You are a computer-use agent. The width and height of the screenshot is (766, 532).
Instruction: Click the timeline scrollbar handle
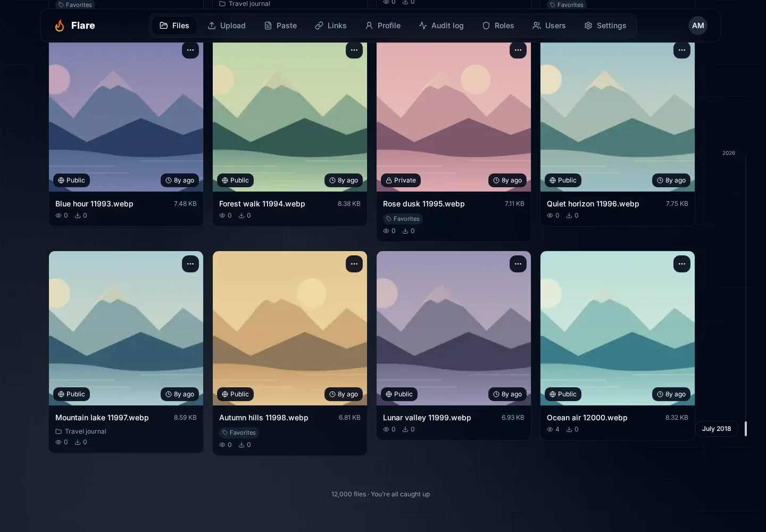(x=746, y=429)
